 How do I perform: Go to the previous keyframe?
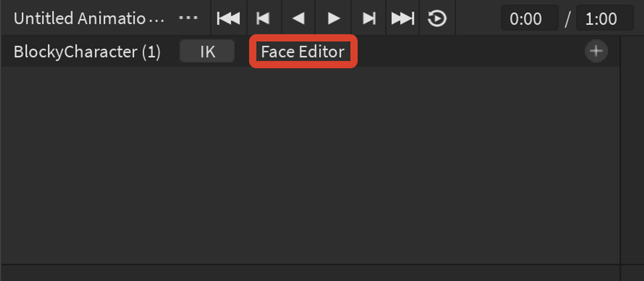[263, 18]
